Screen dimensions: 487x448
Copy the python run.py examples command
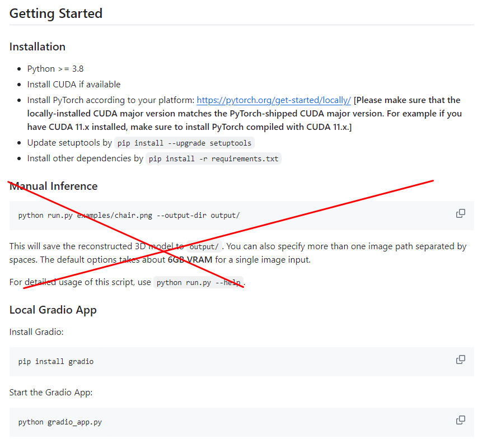coord(461,213)
